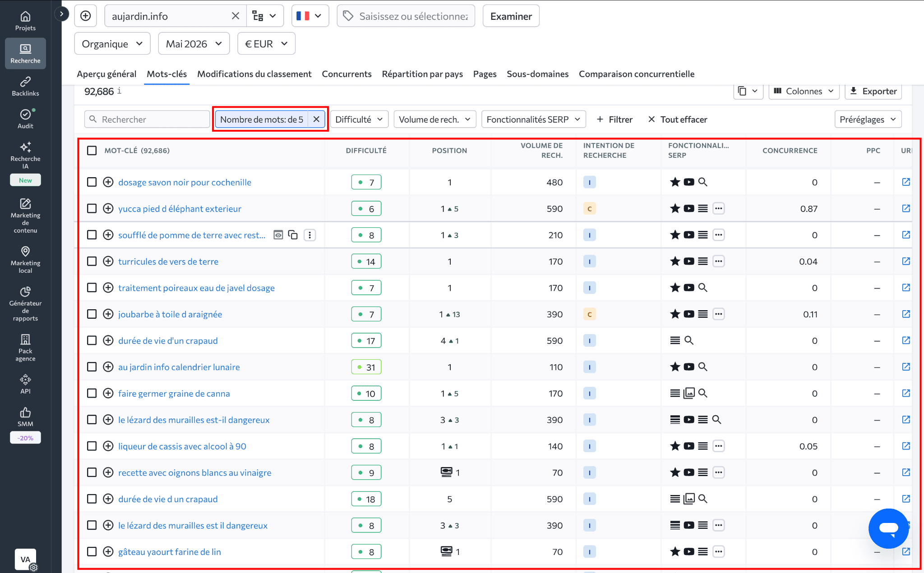Screen dimensions: 924x573
Task: View SERP snapshot for soufflé de pomme row
Action: (278, 235)
